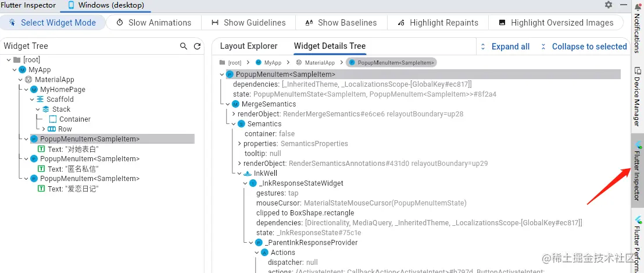Screen dimensions: 644x273
Task: Switch to the Layout Explorer tab
Action: coord(249,46)
